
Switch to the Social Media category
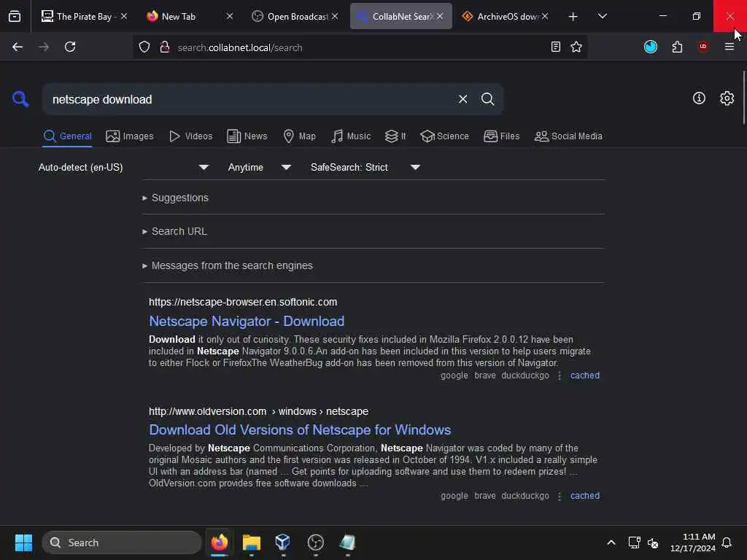click(x=568, y=136)
